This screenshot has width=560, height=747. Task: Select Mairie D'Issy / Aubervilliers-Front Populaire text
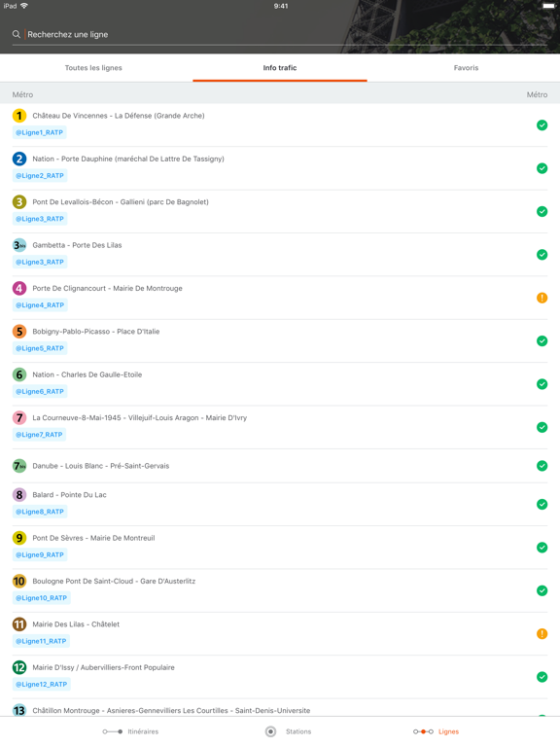click(103, 667)
